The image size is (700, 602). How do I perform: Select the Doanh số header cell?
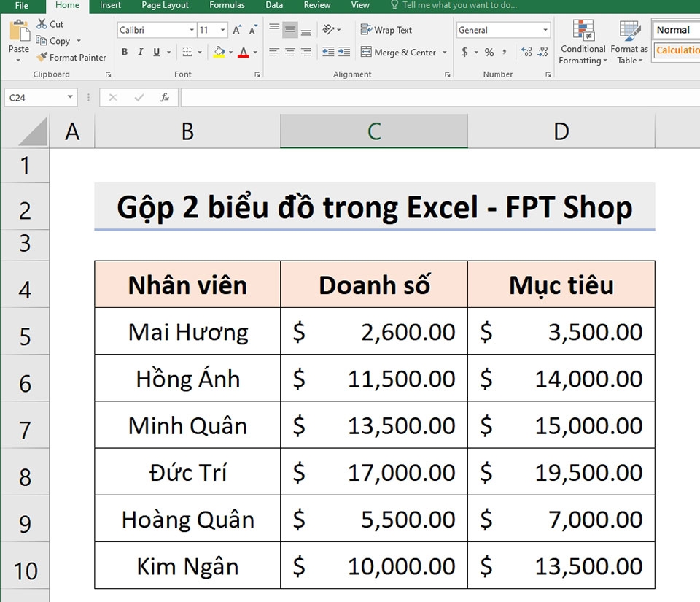[374, 285]
